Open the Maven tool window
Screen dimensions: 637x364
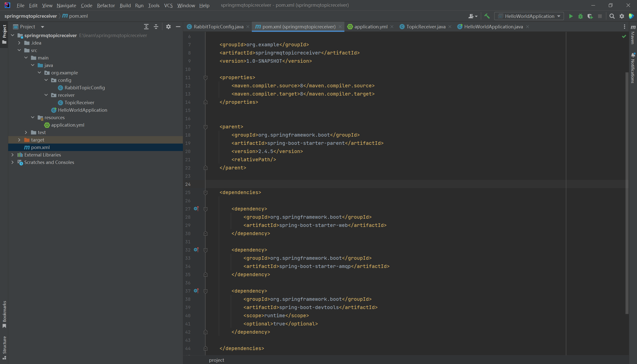tap(633, 35)
